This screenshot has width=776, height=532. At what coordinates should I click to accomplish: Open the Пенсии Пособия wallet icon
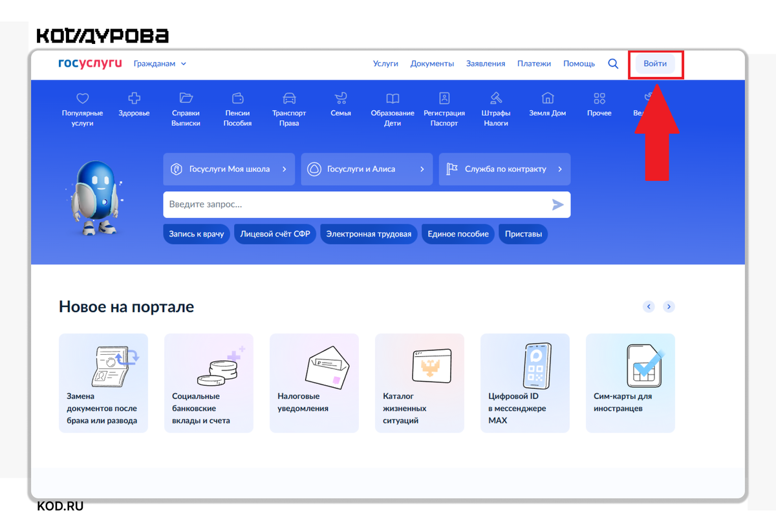pyautogui.click(x=237, y=98)
